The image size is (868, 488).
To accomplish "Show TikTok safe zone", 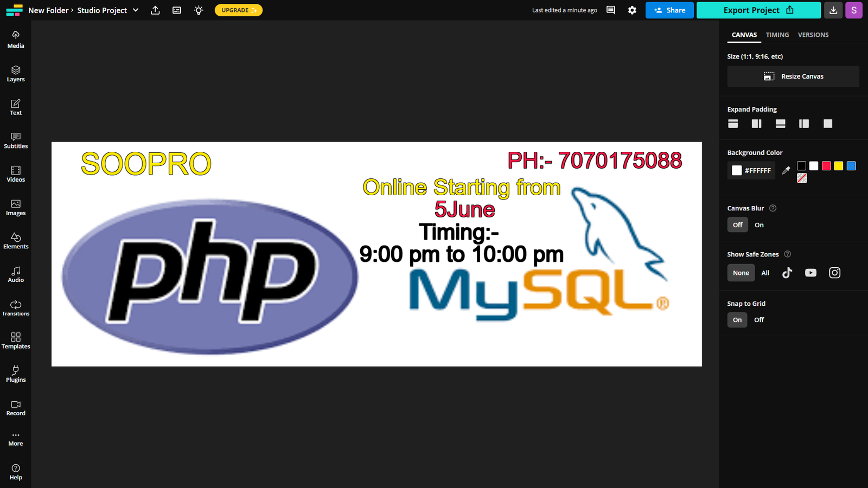I will [x=787, y=273].
